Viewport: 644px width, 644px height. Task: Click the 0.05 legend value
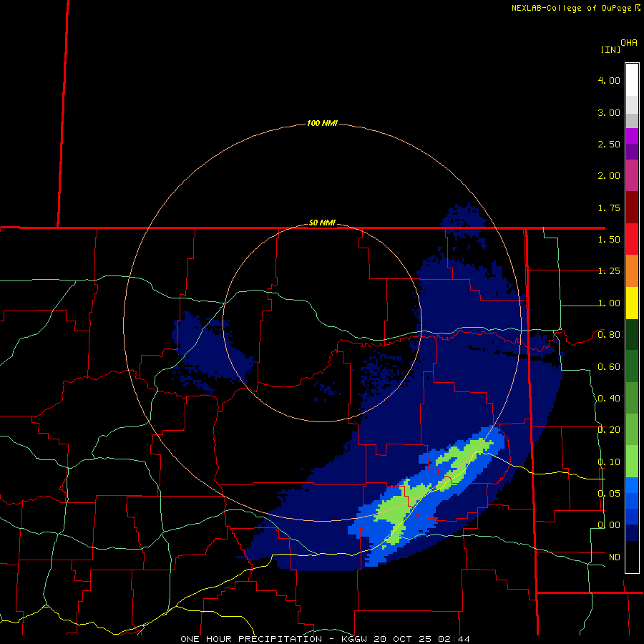pyautogui.click(x=609, y=493)
